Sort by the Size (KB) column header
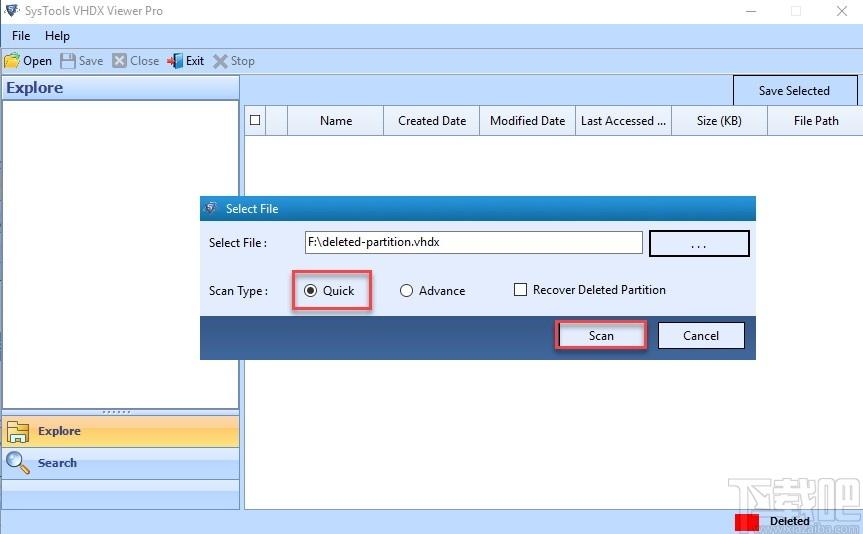This screenshot has height=534, width=863. [x=719, y=121]
